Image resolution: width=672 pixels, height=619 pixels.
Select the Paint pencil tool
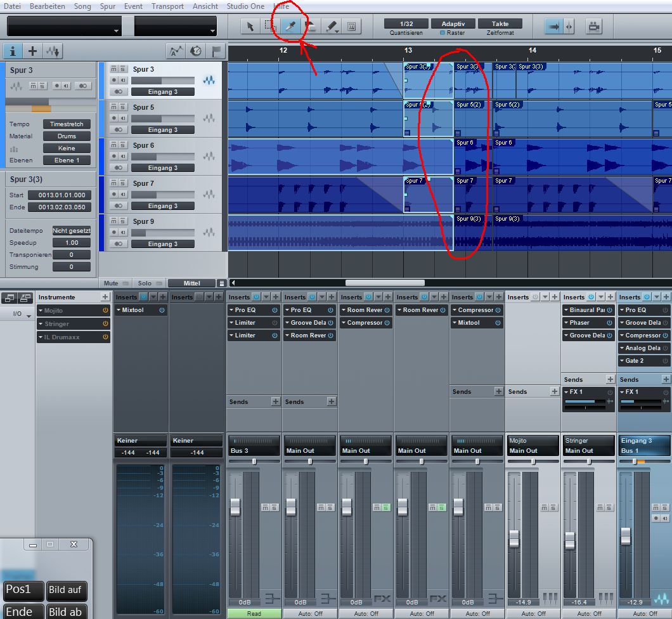tap(332, 27)
